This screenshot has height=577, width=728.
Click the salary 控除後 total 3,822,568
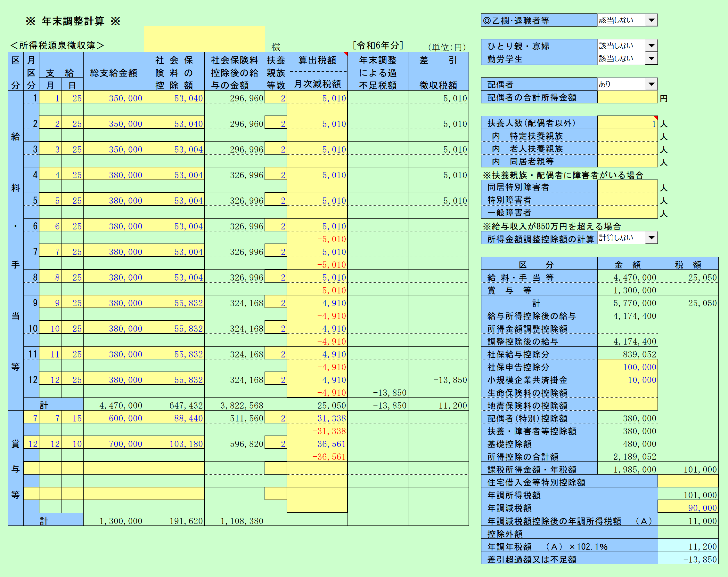(234, 405)
